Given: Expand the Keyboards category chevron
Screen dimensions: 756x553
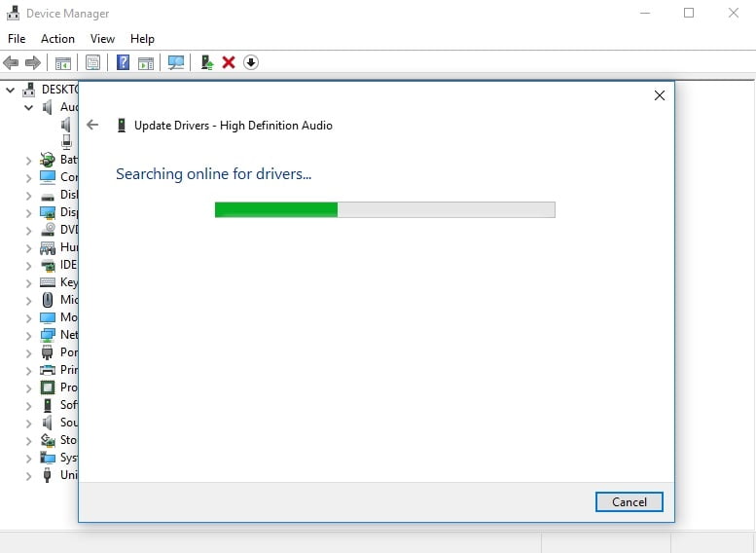Looking at the screenshot, I should tap(29, 282).
